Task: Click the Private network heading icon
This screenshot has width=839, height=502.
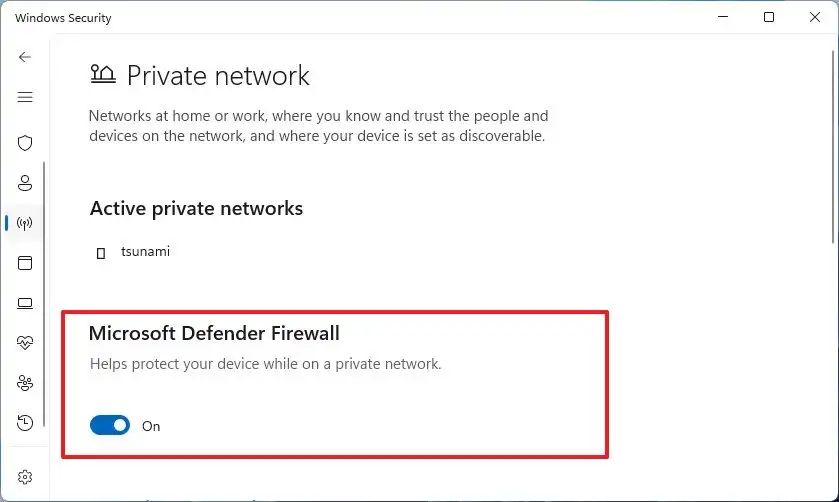Action: pyautogui.click(x=103, y=75)
